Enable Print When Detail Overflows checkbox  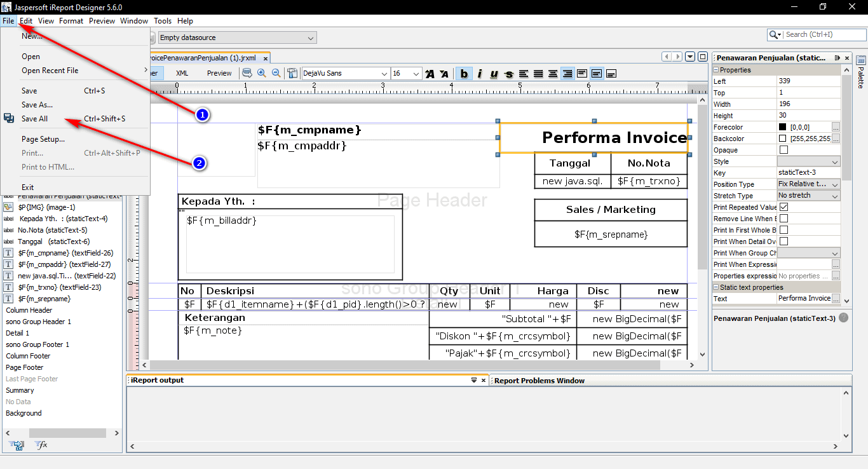click(783, 241)
